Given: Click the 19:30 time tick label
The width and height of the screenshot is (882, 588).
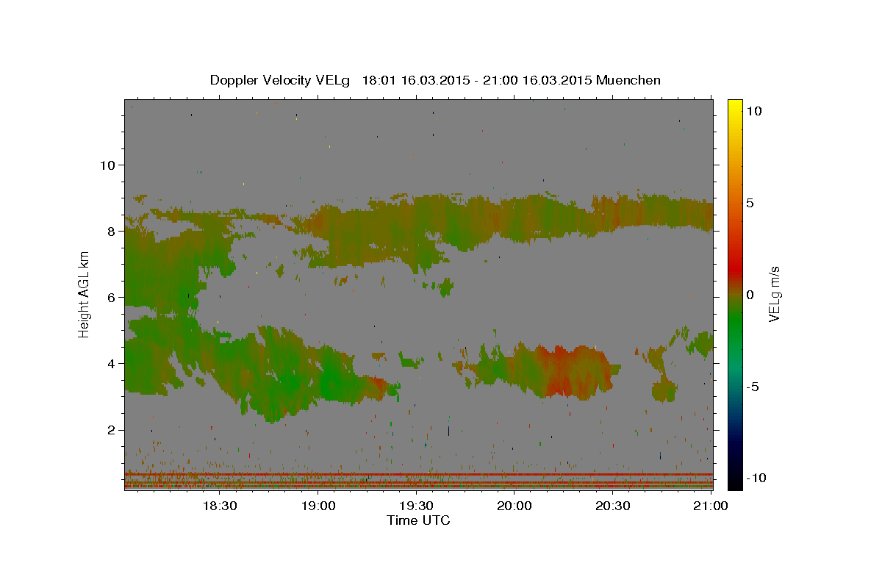Looking at the screenshot, I should coord(416,506).
